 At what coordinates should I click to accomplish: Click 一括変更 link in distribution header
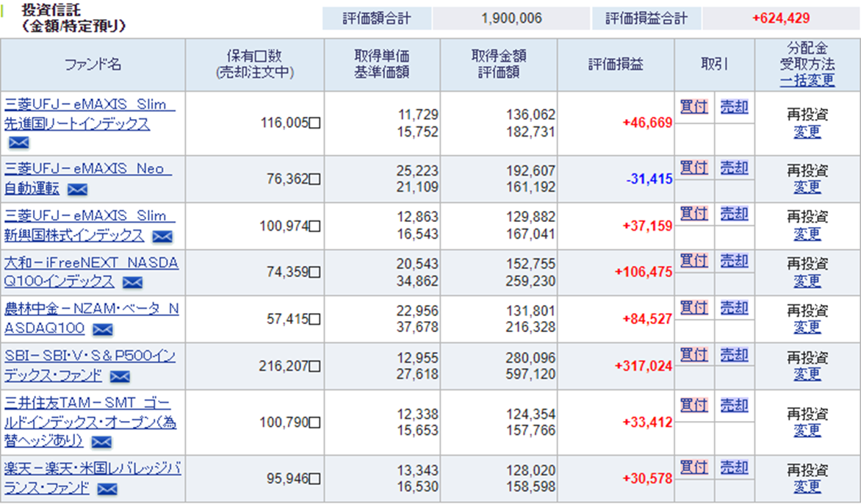coord(807,80)
